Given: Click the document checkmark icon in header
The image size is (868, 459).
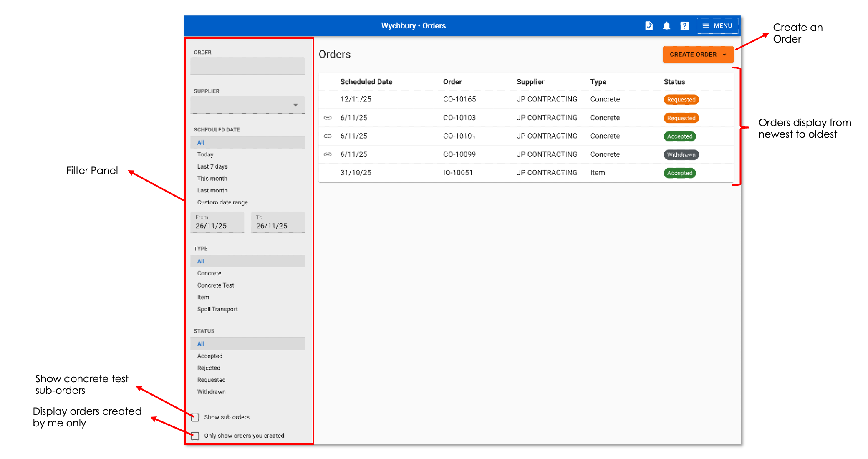Looking at the screenshot, I should point(648,26).
